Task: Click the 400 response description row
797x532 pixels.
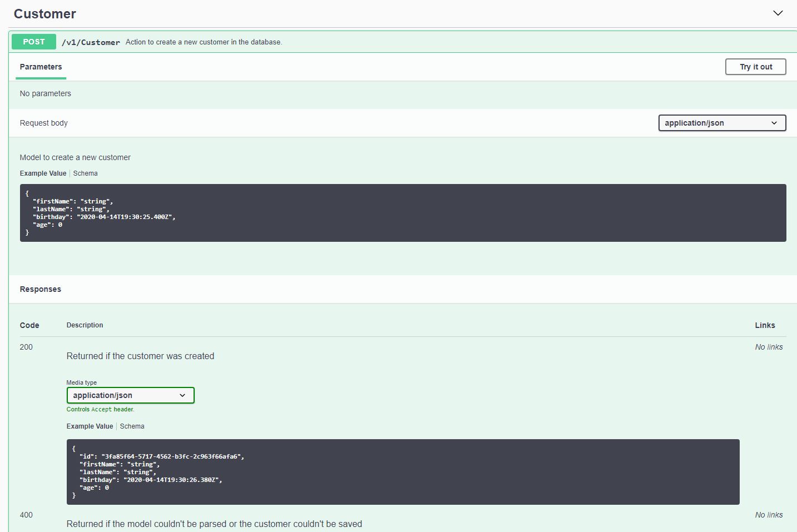Action: tap(214, 523)
